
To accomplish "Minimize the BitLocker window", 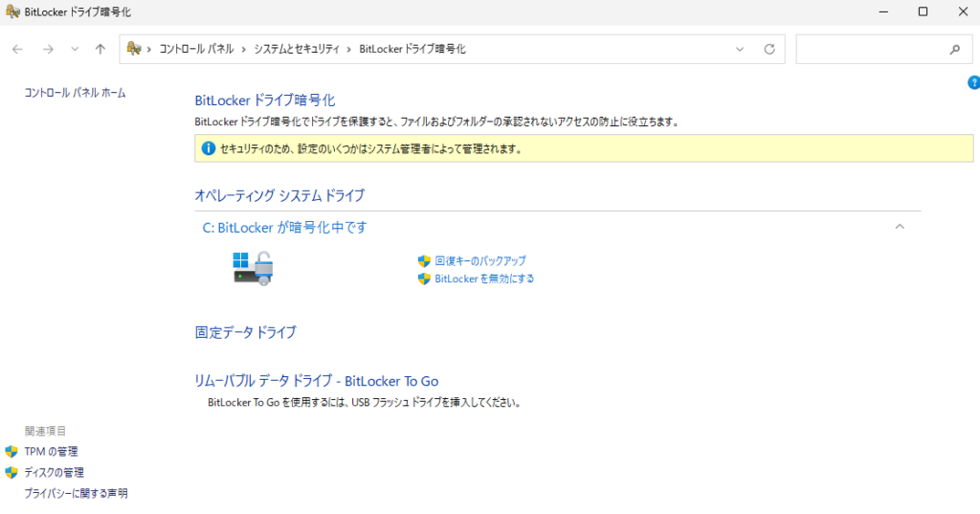I will click(883, 11).
